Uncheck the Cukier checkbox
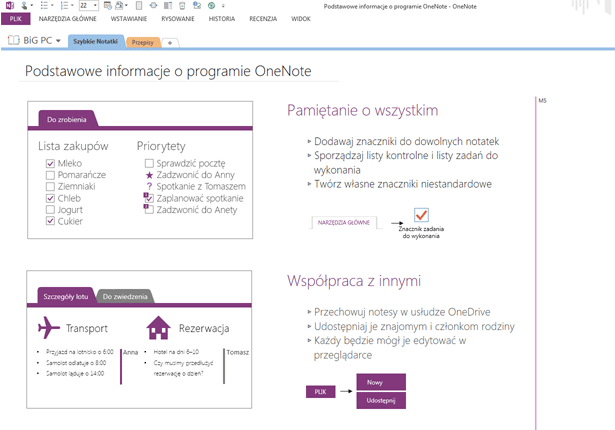 pyautogui.click(x=50, y=221)
